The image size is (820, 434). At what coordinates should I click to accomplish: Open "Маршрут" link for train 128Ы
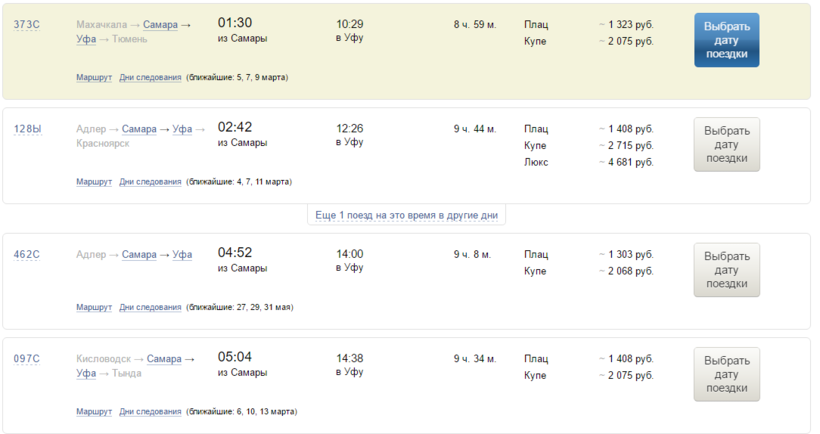pyautogui.click(x=94, y=182)
